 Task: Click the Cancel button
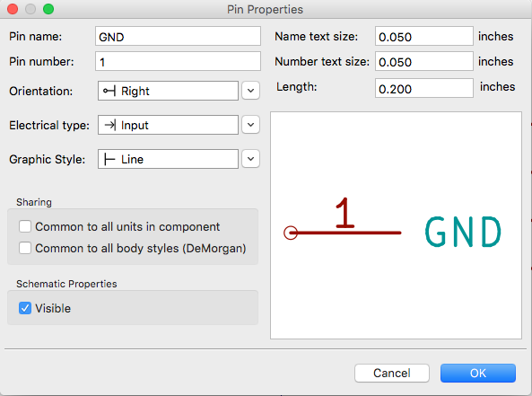pos(392,374)
